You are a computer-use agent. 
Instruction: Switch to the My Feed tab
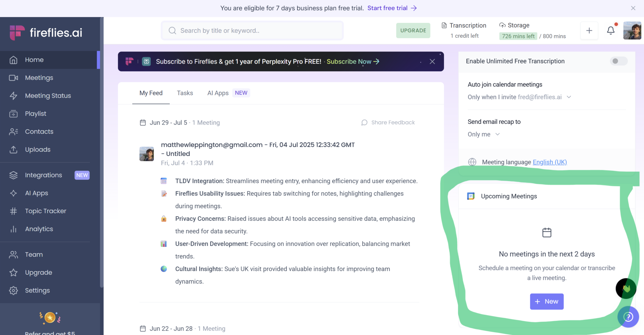point(151,93)
